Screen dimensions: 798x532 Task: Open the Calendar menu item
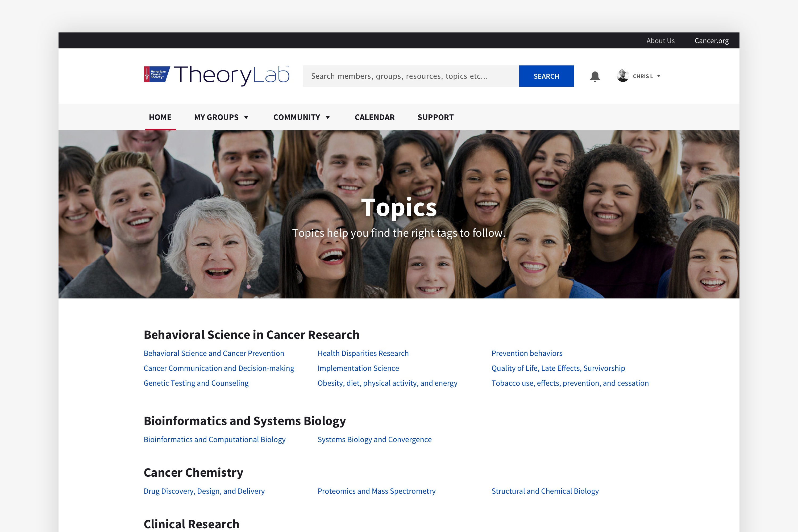tap(375, 117)
